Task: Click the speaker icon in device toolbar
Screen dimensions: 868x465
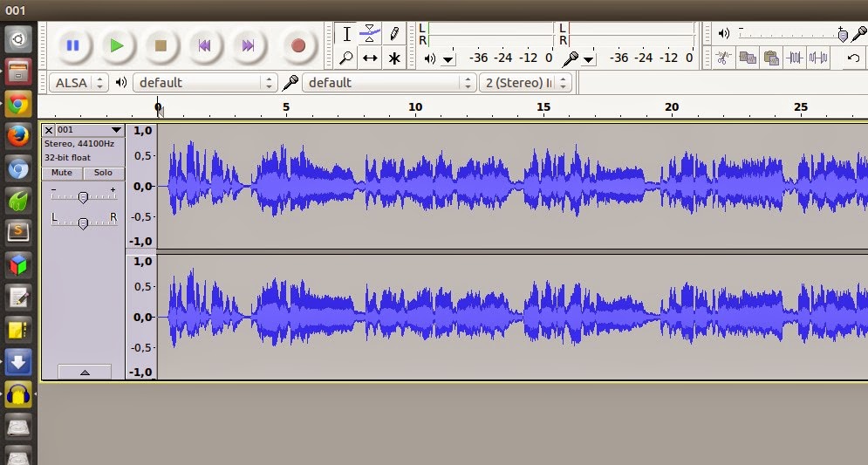Action: [x=120, y=83]
